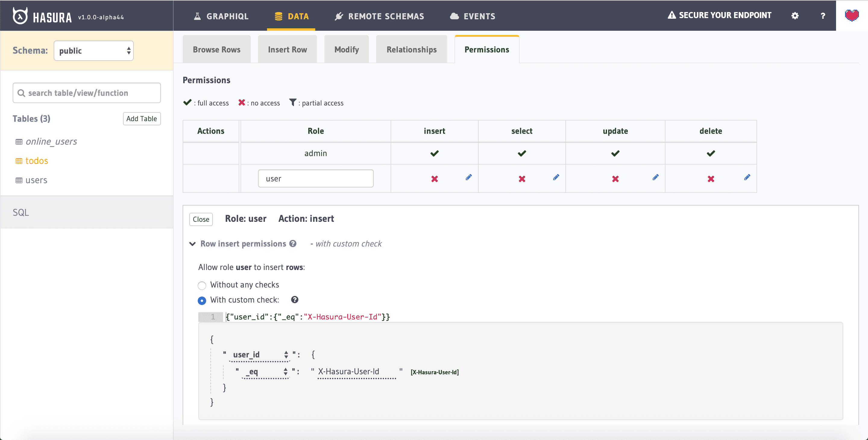Show help tooltip for Row insert permissions

(x=293, y=244)
